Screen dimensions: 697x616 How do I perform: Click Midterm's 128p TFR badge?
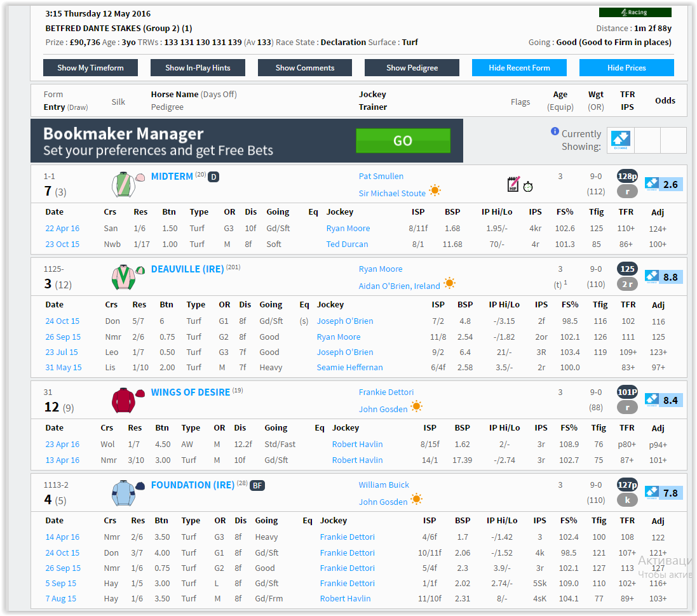coord(627,177)
